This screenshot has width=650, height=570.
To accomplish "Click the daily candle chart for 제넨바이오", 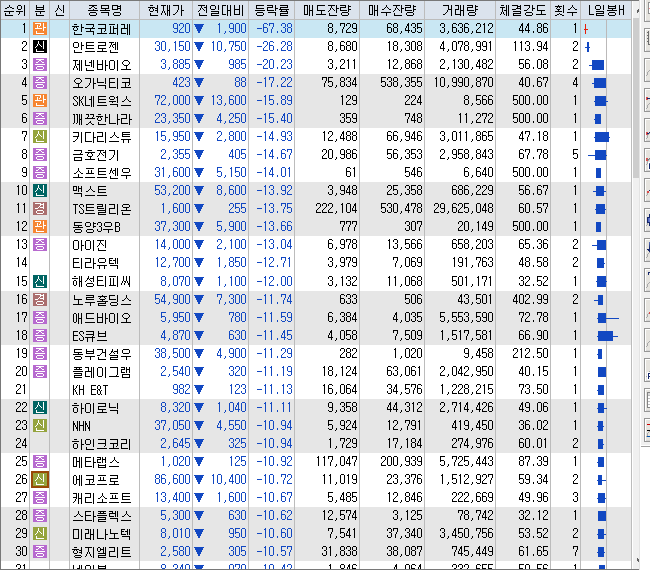I will click(x=597, y=65).
